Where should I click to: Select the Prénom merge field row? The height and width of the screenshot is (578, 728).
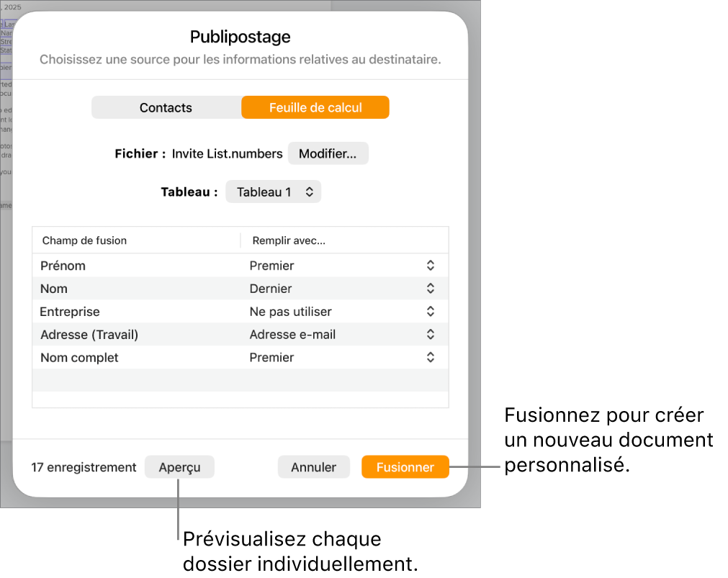(130, 266)
